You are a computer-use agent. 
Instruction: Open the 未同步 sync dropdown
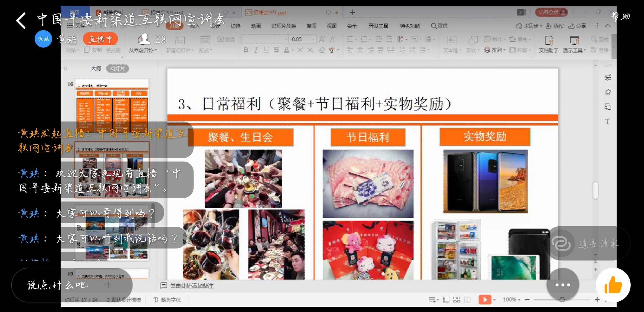click(529, 26)
